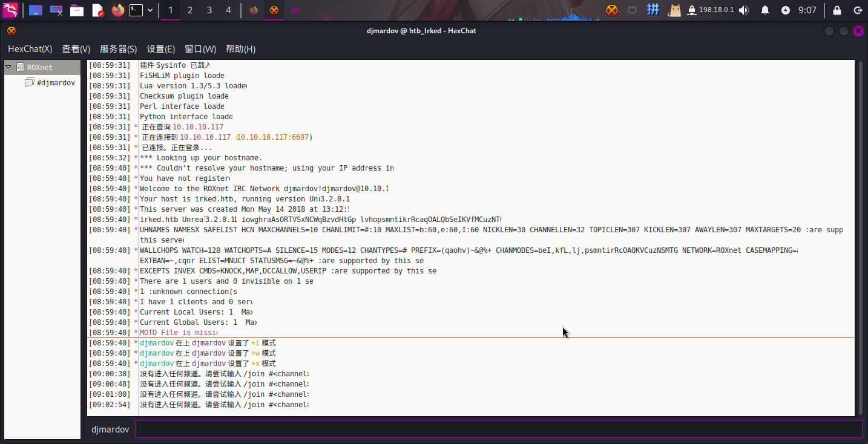Click the [09:02:54] join hint message

(x=225, y=405)
